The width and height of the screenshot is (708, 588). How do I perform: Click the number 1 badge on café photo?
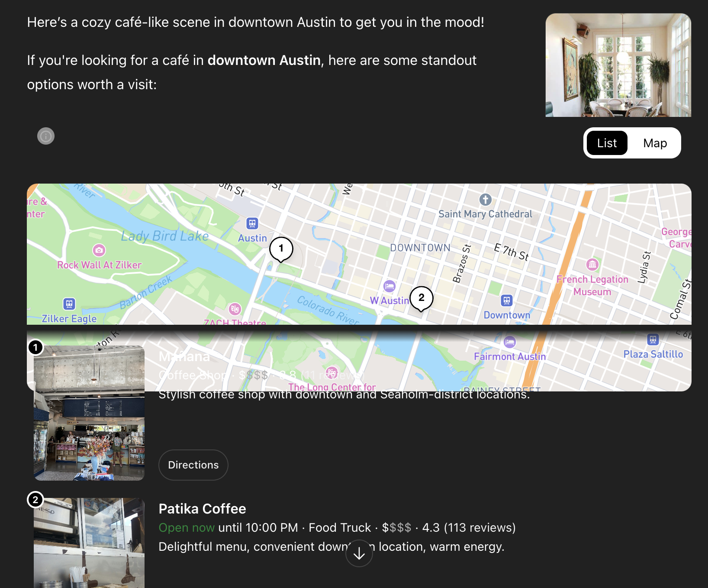pos(35,347)
